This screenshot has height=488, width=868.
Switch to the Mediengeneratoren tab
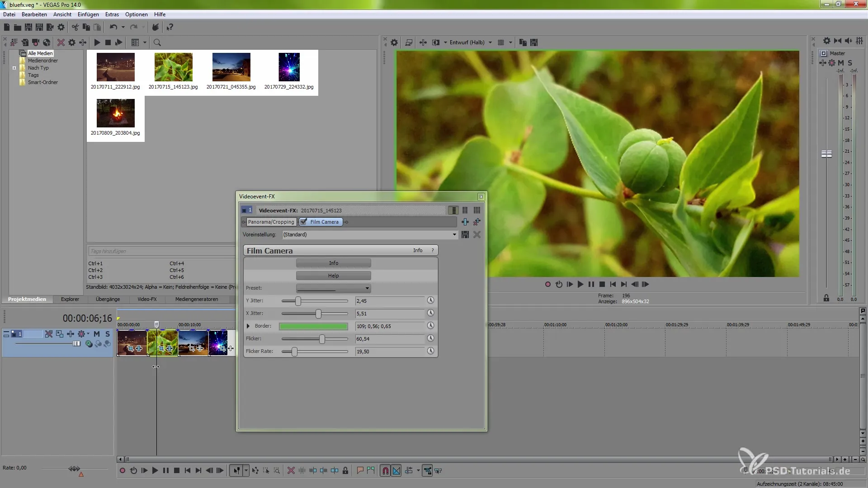(197, 300)
